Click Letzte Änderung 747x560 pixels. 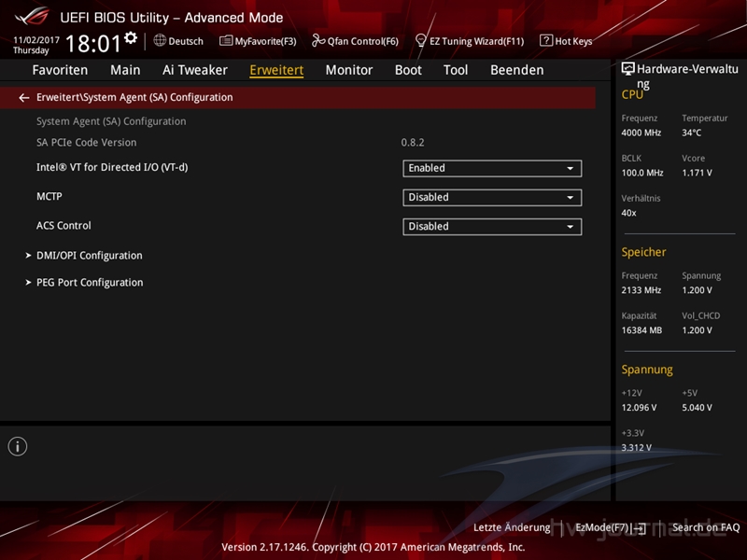[512, 527]
